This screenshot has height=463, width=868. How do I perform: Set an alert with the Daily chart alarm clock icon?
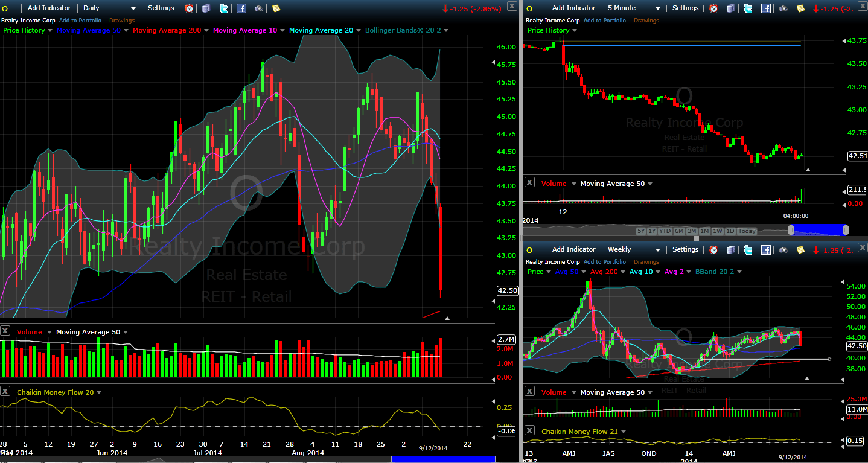point(189,8)
